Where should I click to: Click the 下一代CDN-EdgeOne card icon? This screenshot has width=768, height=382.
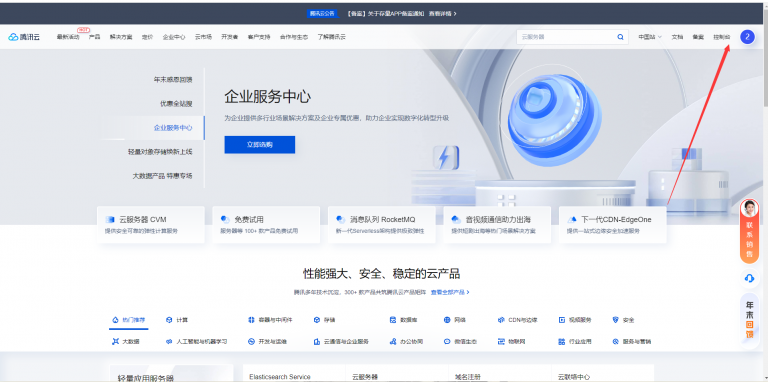point(572,219)
